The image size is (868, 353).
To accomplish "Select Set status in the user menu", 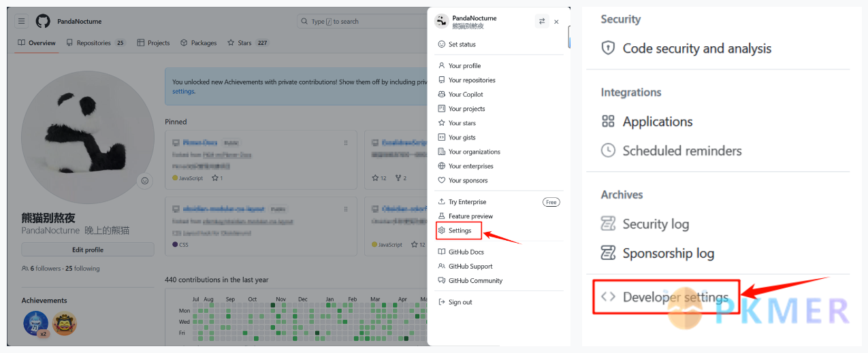I will [462, 44].
